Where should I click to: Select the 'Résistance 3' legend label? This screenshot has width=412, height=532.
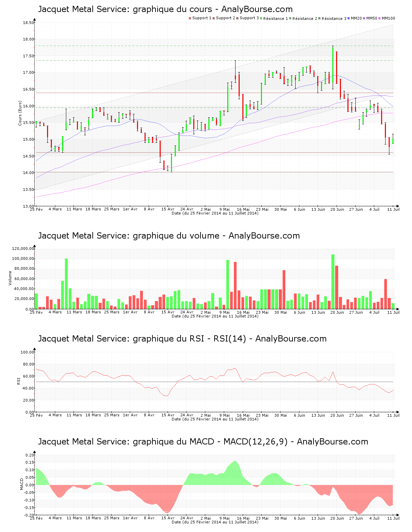pos(334,19)
